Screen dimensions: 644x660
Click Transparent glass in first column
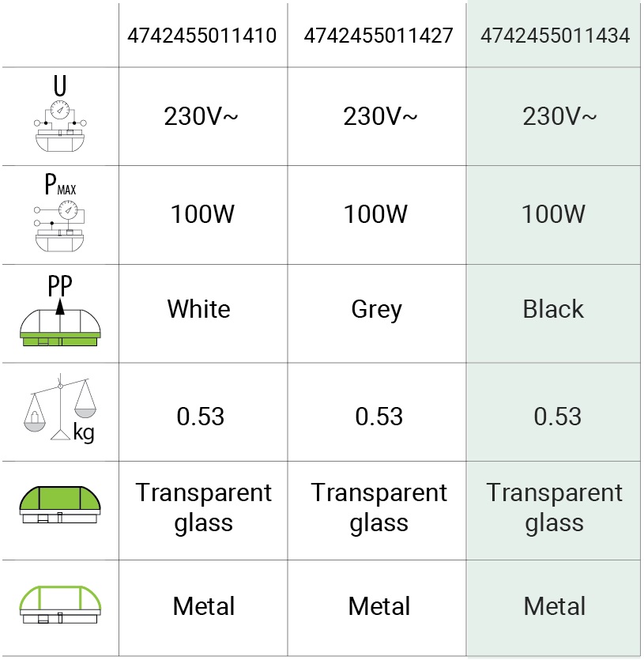tap(203, 507)
